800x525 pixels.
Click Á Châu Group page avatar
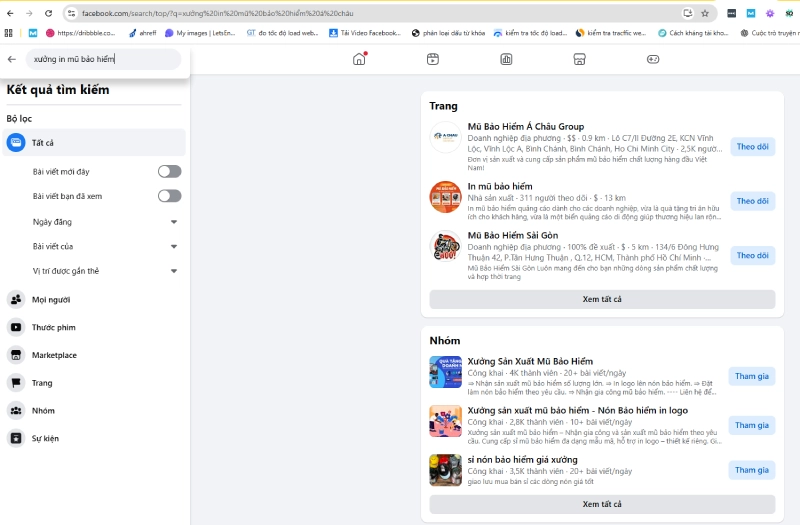point(445,137)
